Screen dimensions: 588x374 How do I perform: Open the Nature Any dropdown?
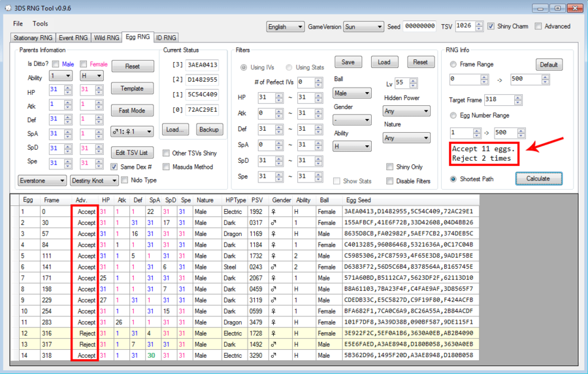click(406, 138)
